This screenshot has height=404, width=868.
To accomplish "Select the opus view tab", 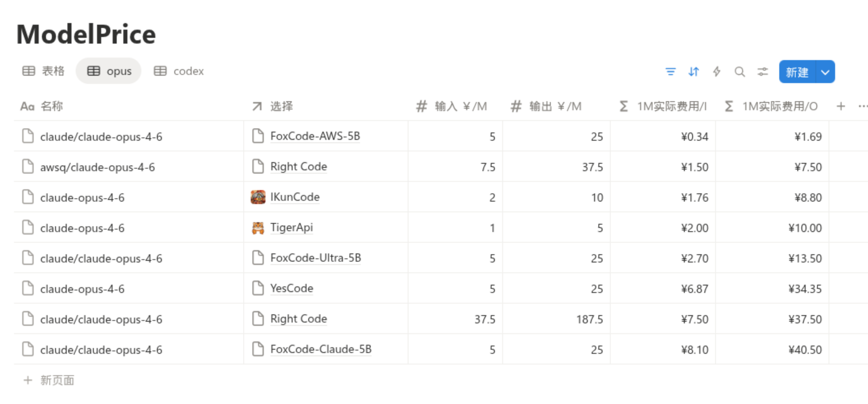I will 109,71.
